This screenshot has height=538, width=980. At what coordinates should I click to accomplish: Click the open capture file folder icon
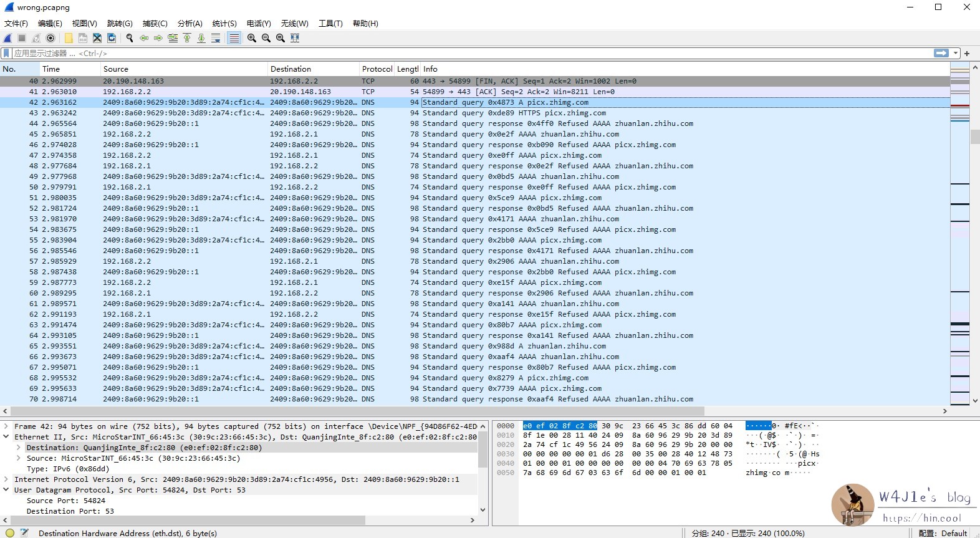point(69,38)
